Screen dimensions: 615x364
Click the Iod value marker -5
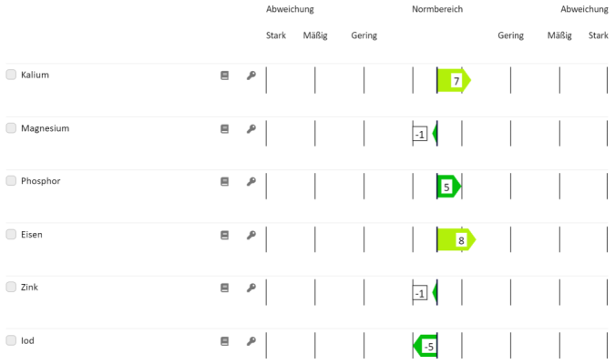coord(426,347)
